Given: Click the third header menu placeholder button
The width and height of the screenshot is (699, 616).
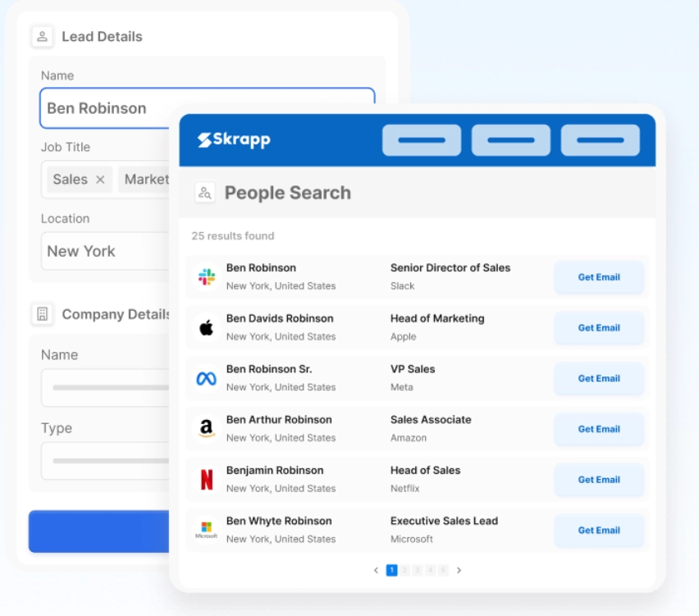Looking at the screenshot, I should coord(601,140).
